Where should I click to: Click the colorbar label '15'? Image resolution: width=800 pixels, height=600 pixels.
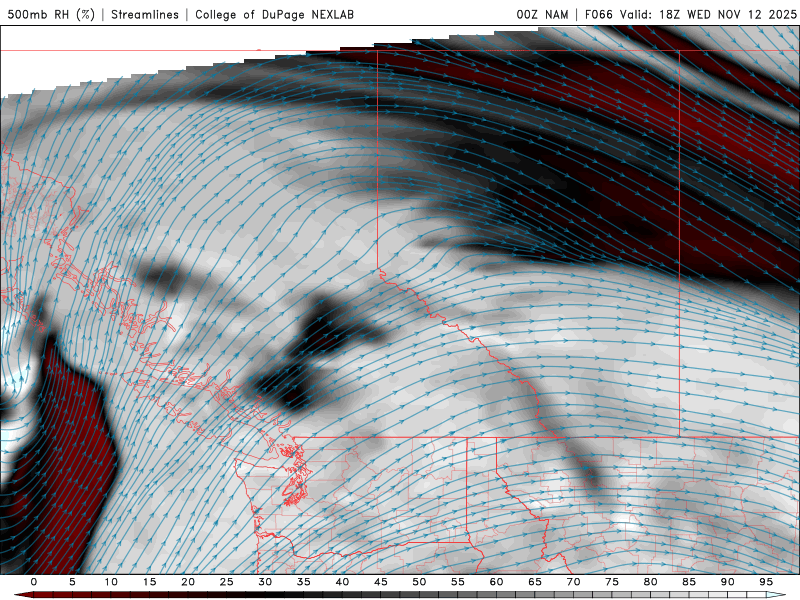[x=149, y=582]
